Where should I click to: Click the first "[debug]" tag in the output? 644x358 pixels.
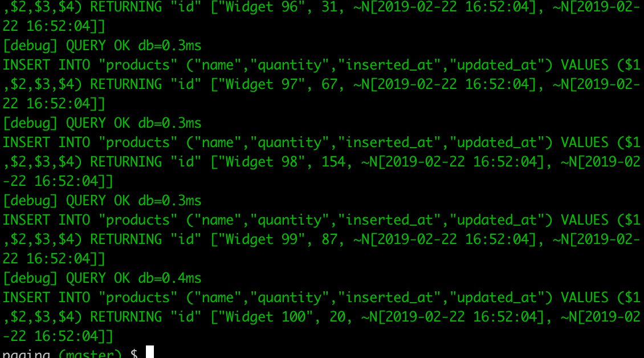tap(30, 46)
